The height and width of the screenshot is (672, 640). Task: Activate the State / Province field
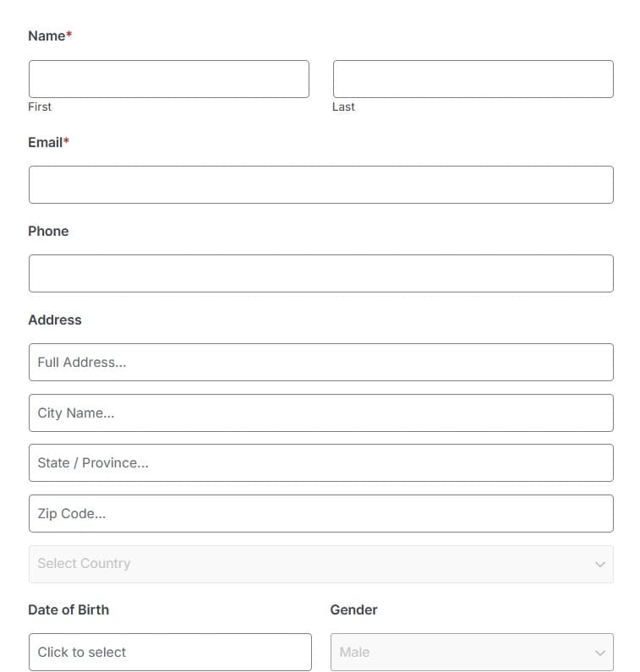pos(321,463)
